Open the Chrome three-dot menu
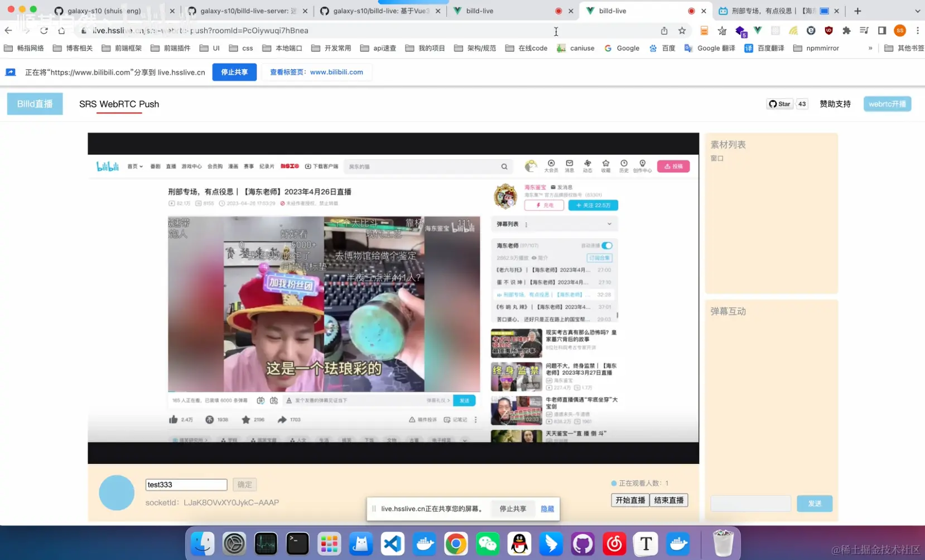The image size is (925, 560). 917,31
